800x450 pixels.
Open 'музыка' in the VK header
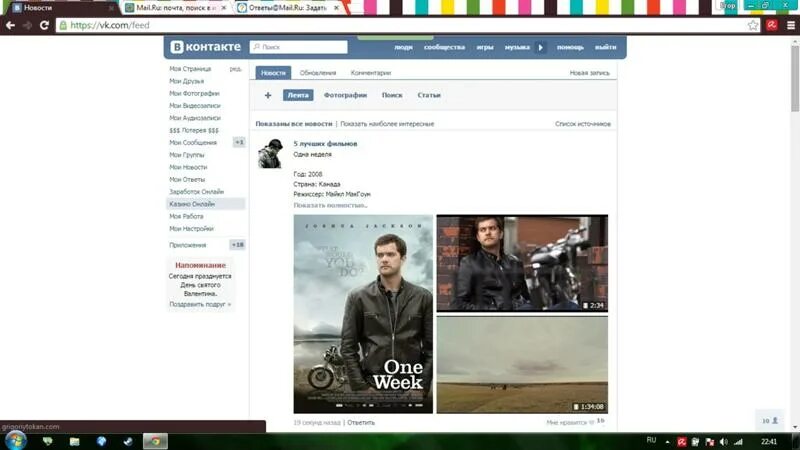coord(517,47)
